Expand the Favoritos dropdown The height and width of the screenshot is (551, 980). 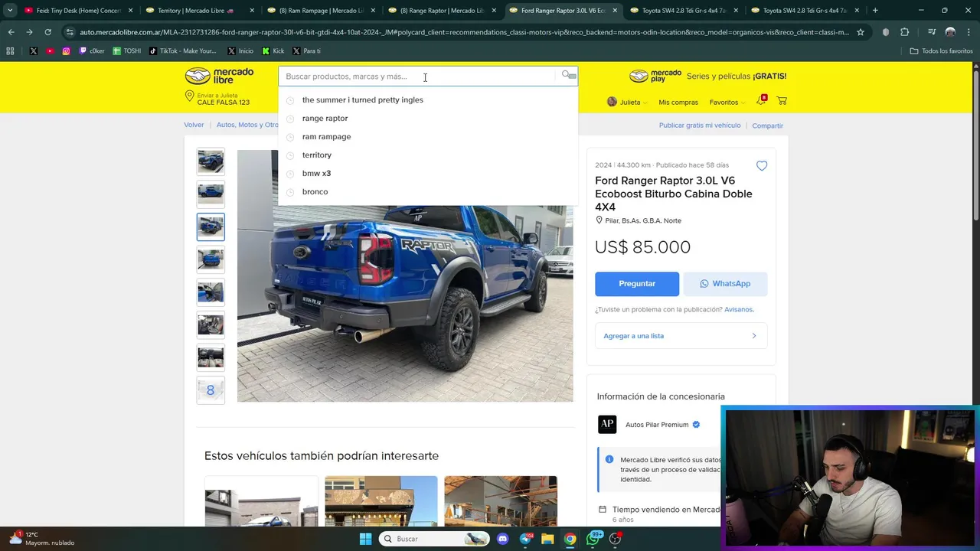click(727, 102)
